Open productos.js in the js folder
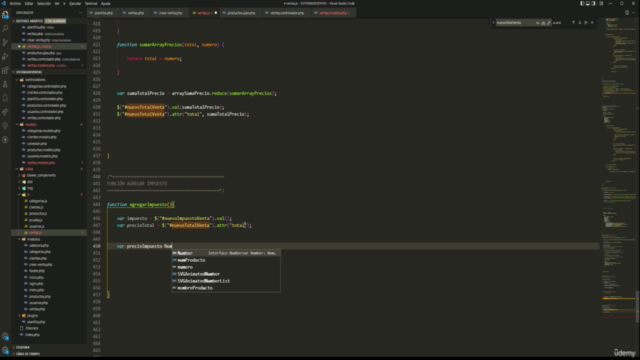640x360 pixels. pos(37,213)
